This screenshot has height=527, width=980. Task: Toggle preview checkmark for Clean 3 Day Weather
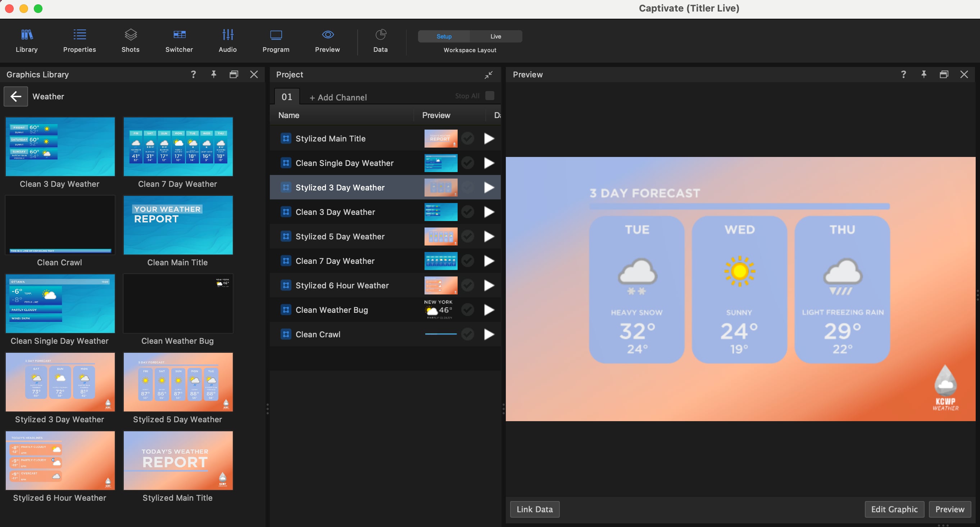pyautogui.click(x=468, y=212)
